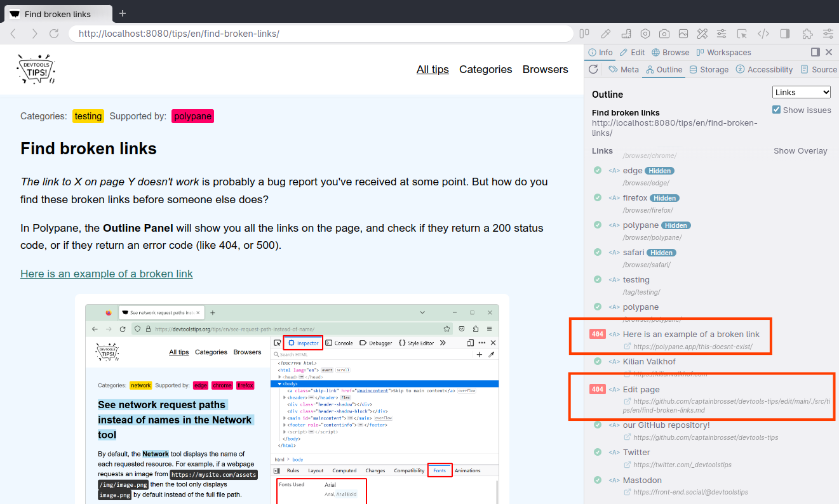The image size is (839, 504).
Task: Uncheck the Show issues checkbox
Action: click(x=776, y=109)
